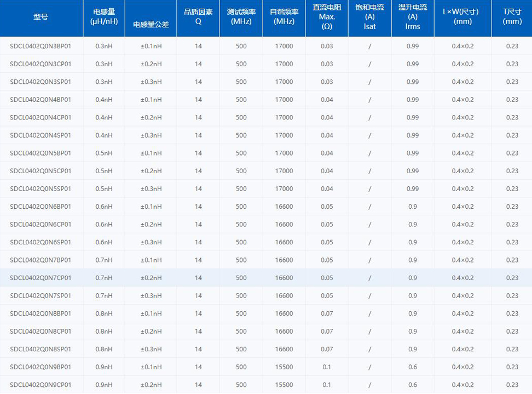Open highlighted row SDCL0402Q0N7CP01
This screenshot has height=394, width=532.
(41, 278)
